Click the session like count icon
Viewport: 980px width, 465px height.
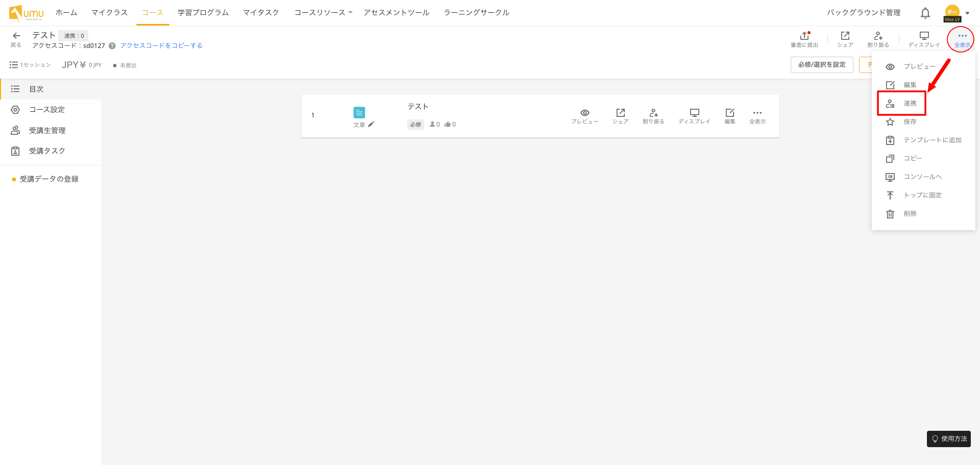click(x=448, y=125)
